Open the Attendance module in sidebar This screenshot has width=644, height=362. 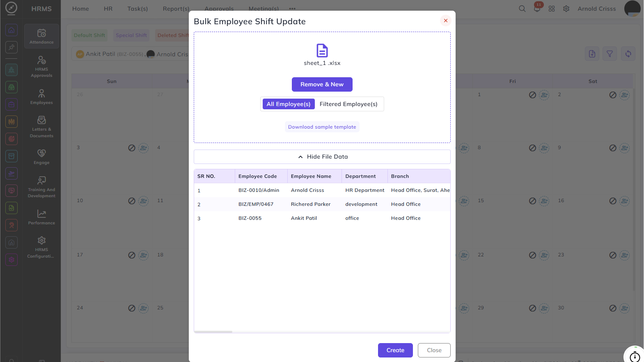tap(41, 36)
